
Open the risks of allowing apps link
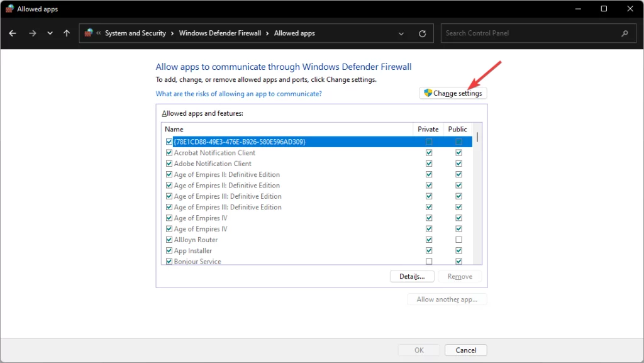click(238, 93)
